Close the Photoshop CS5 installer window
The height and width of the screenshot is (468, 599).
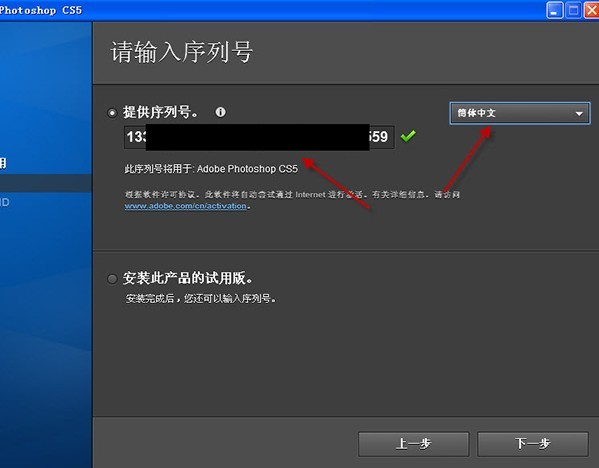click(592, 10)
